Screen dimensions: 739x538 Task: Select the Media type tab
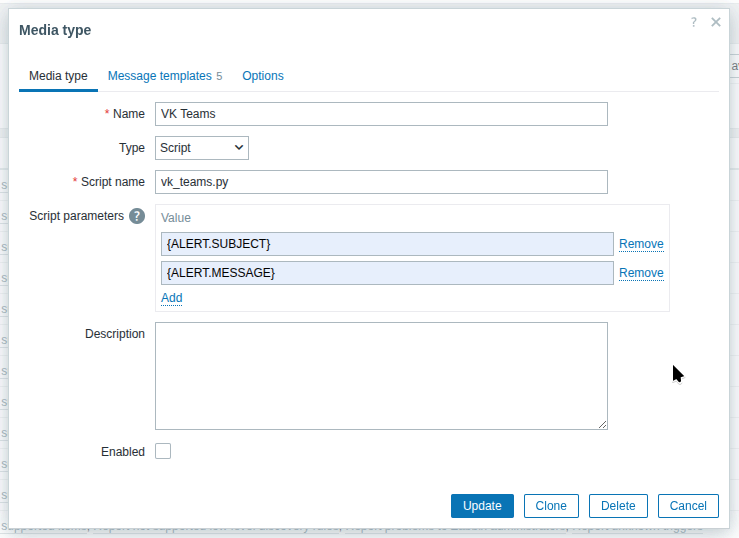58,76
